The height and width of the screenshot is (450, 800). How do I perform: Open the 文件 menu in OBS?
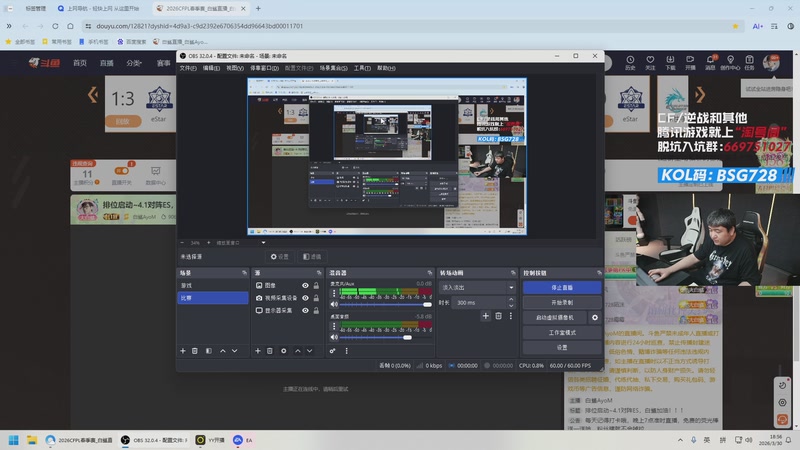(x=188, y=68)
